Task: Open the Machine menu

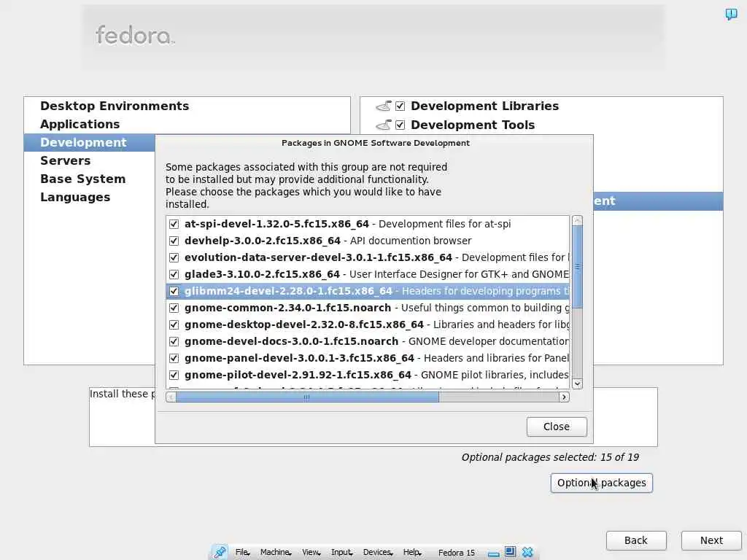Action: pyautogui.click(x=276, y=553)
